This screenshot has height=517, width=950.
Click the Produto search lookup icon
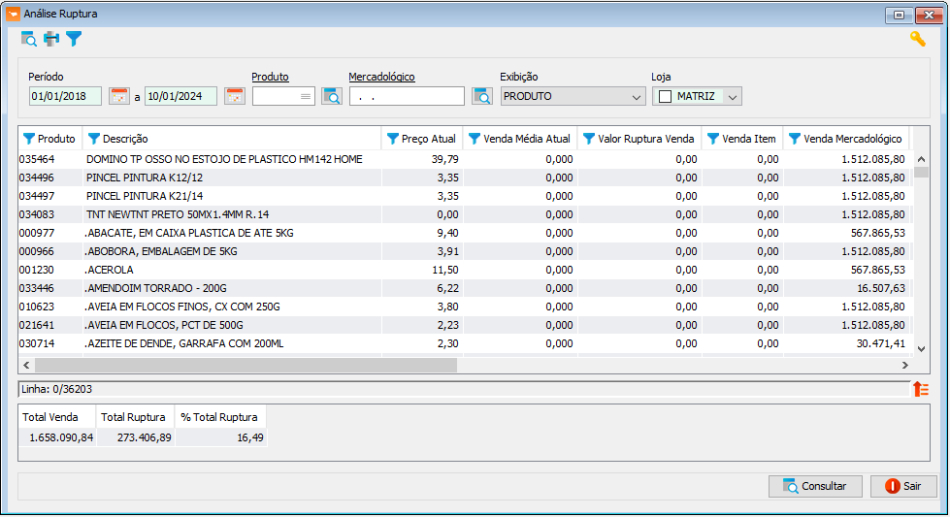(332, 97)
